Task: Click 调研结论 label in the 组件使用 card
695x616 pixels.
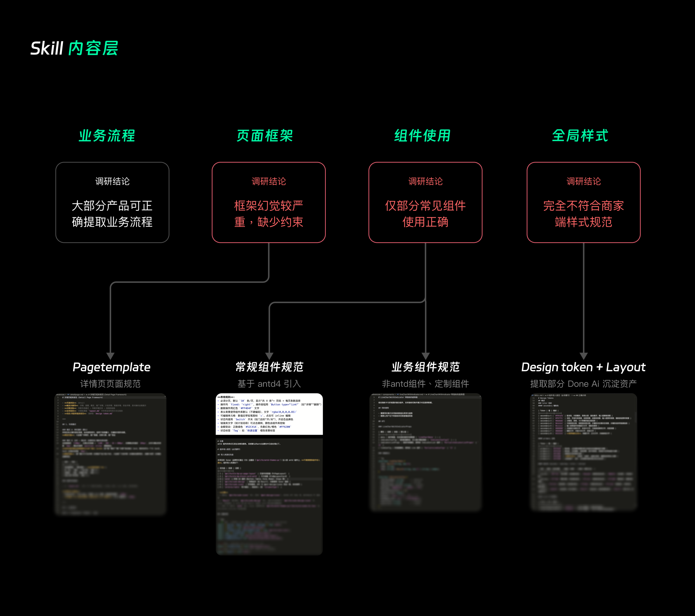Action: (425, 181)
